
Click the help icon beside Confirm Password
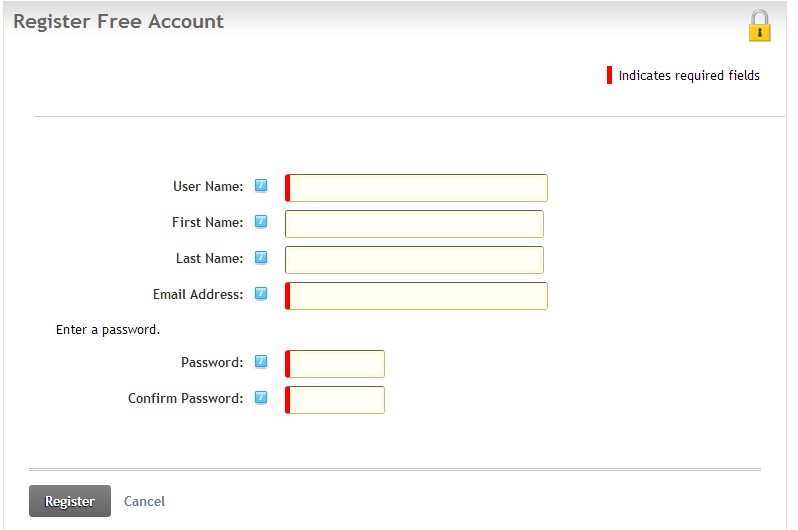(261, 398)
